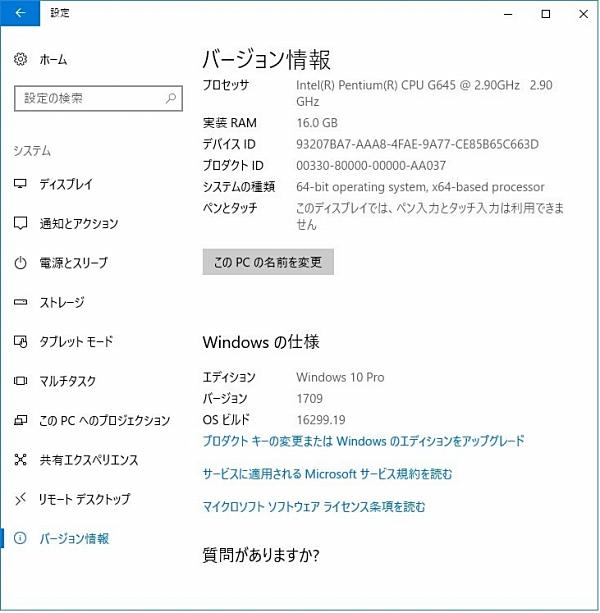Click この PC の名前を変更 button
Screen dimensions: 600x613
pos(267,262)
